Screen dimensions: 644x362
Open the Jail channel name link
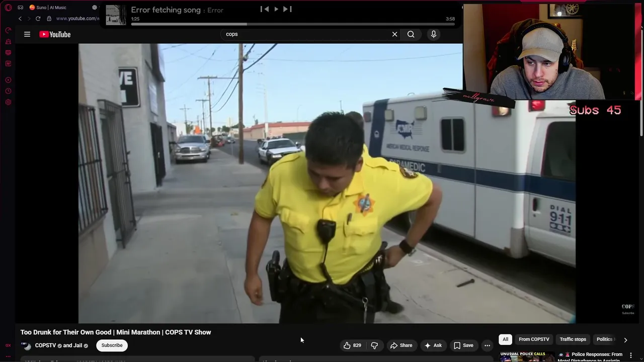click(77, 345)
